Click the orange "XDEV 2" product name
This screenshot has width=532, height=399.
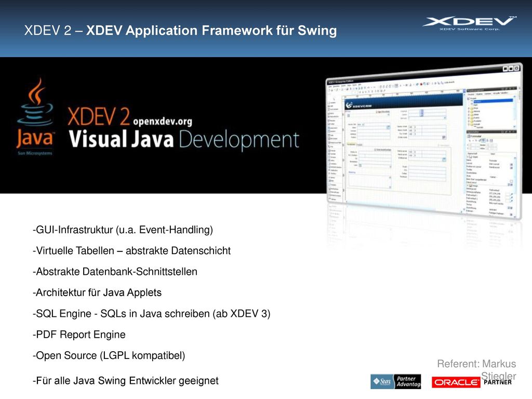tap(98, 116)
